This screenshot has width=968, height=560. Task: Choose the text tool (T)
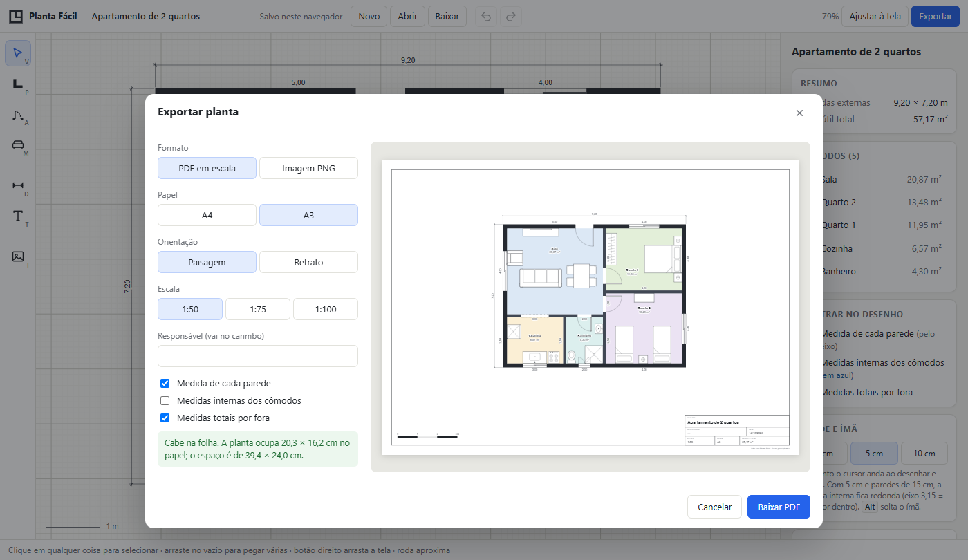point(18,216)
